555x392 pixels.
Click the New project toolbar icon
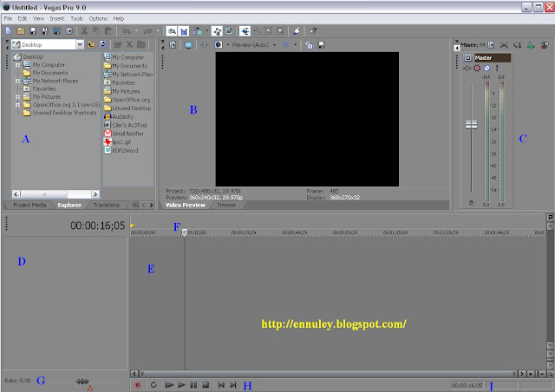[x=9, y=31]
